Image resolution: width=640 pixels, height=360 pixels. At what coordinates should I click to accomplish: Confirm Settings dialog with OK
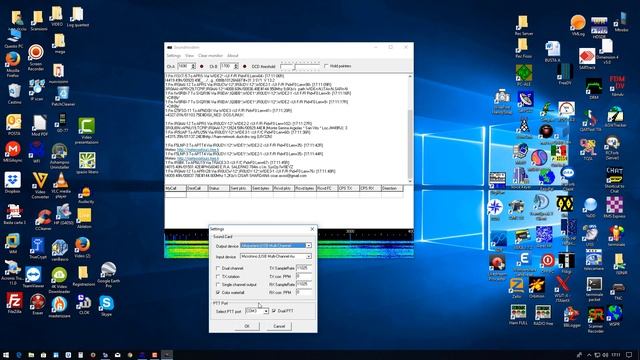click(247, 326)
